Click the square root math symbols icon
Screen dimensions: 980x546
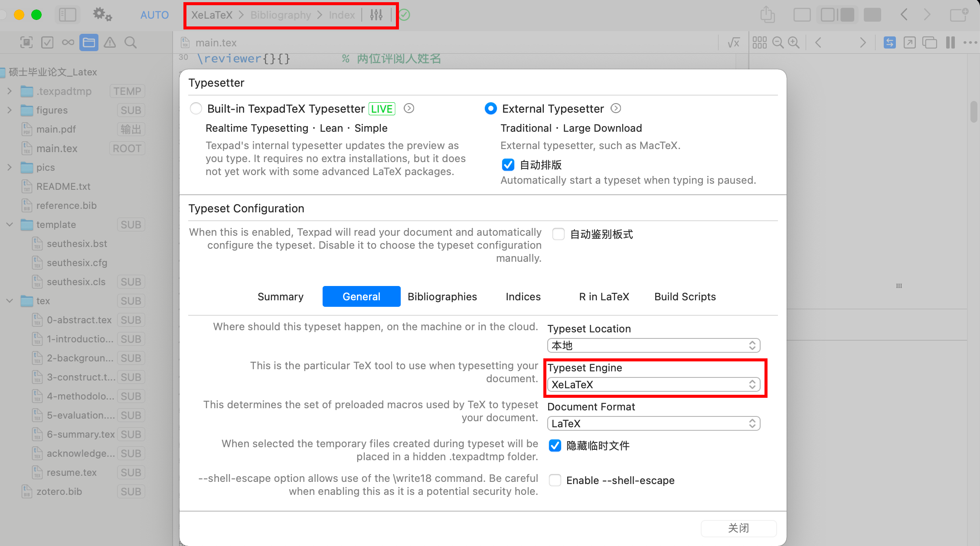(733, 42)
